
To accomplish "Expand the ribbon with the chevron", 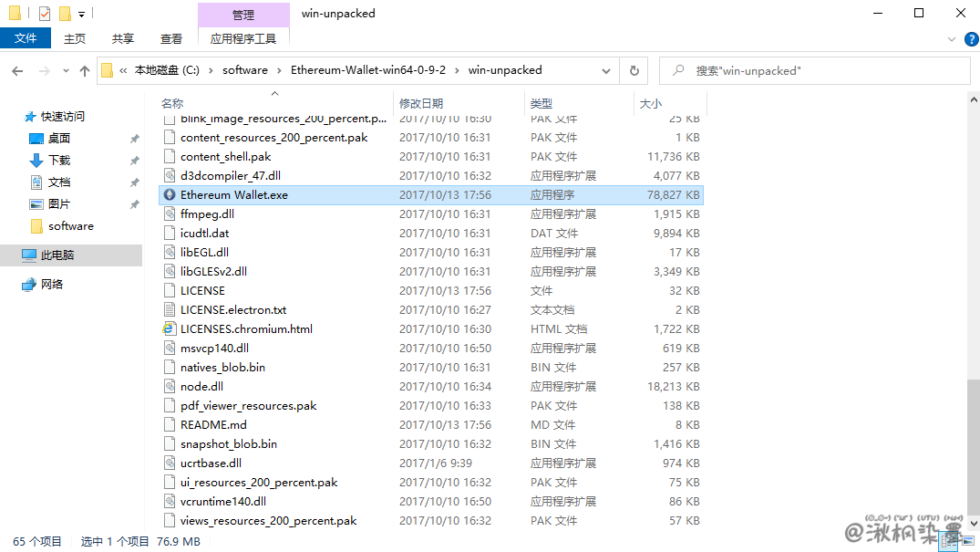I will [x=950, y=39].
